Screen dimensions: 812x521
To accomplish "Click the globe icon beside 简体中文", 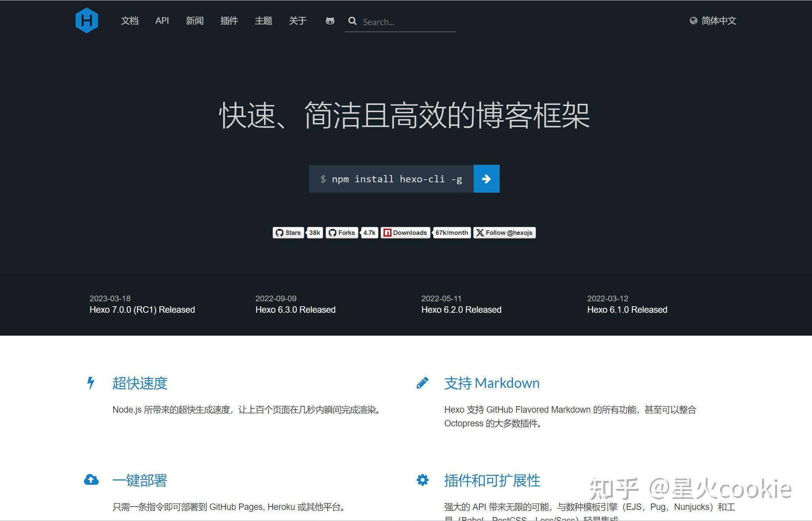I will 693,21.
